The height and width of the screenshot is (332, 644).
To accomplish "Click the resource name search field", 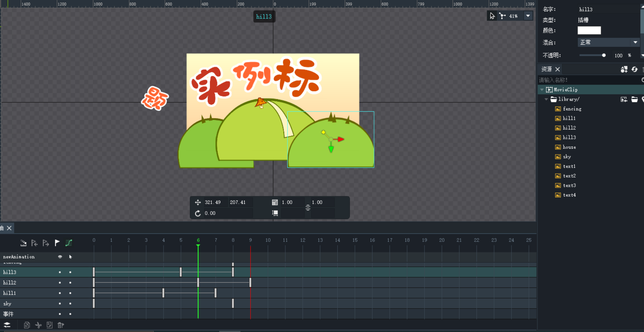I will tap(589, 80).
